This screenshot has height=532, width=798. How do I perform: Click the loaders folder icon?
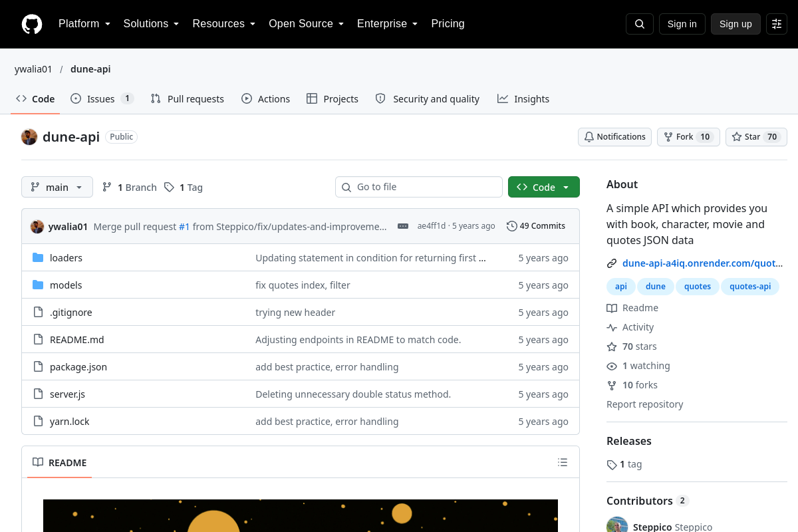[x=38, y=258]
